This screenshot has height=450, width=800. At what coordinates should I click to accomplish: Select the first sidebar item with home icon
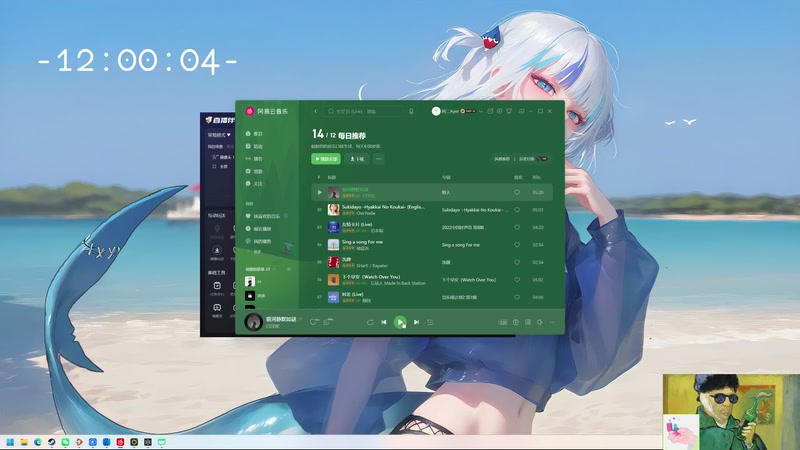(255, 134)
